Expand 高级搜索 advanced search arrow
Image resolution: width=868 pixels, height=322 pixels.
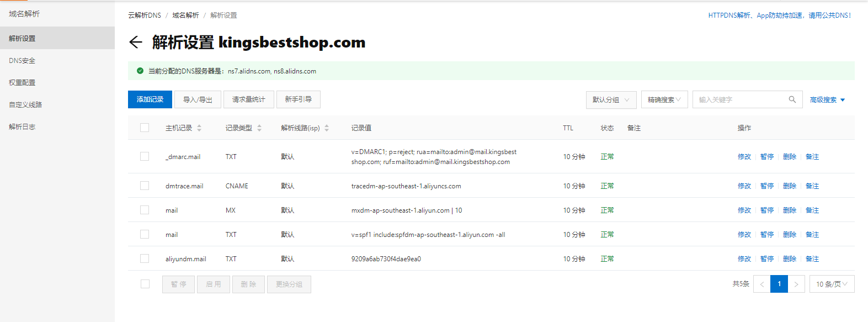point(843,100)
